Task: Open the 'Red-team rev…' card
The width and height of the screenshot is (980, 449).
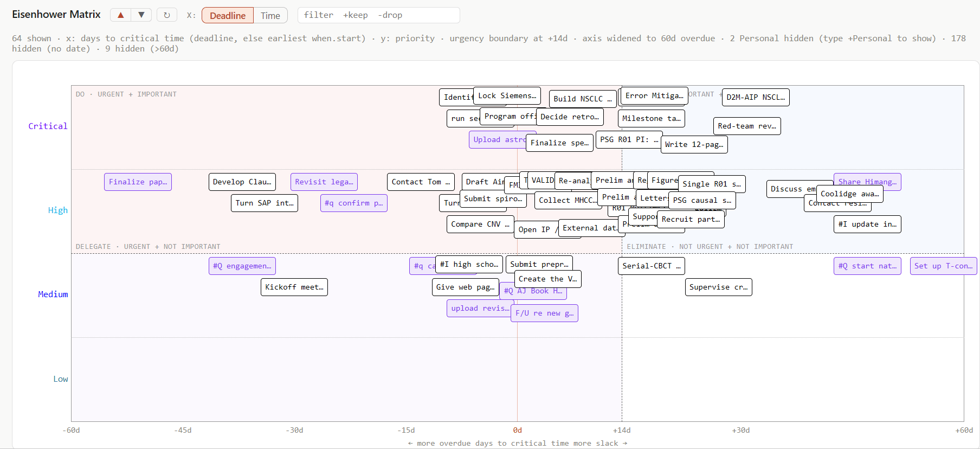Action: [x=747, y=126]
